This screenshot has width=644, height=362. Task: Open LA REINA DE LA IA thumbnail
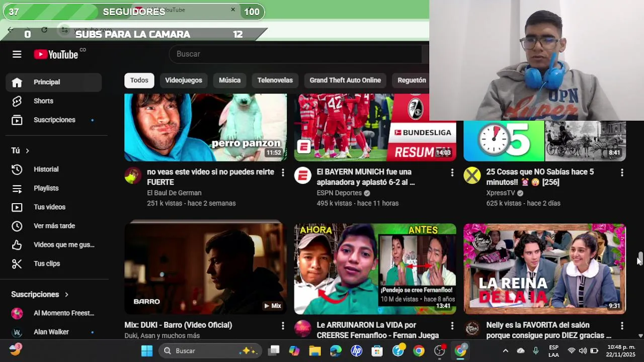[x=544, y=268]
